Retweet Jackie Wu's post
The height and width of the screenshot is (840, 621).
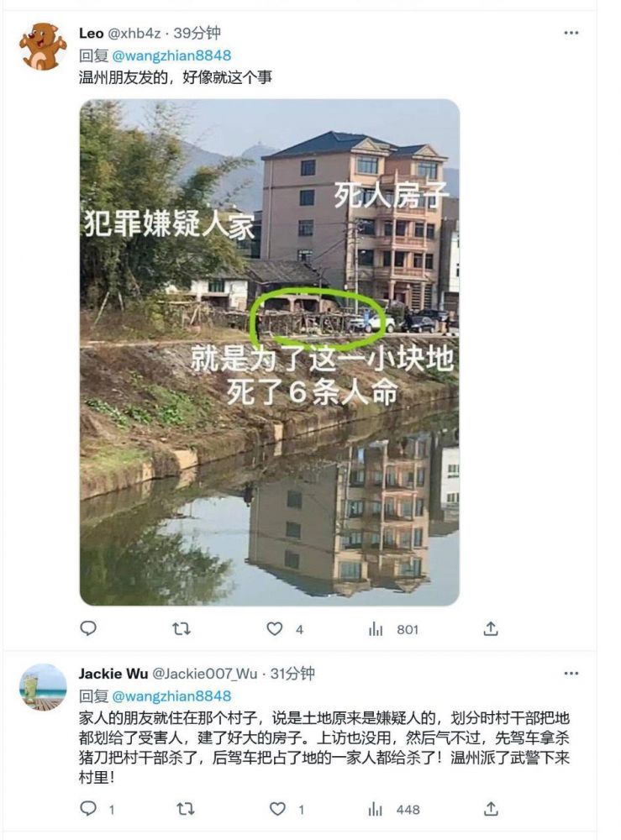pos(186,808)
